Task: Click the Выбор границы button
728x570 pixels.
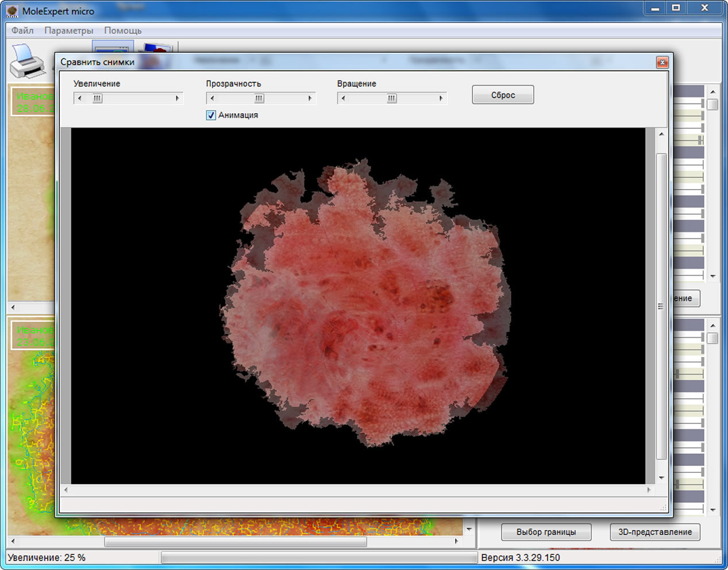Action: pyautogui.click(x=546, y=532)
